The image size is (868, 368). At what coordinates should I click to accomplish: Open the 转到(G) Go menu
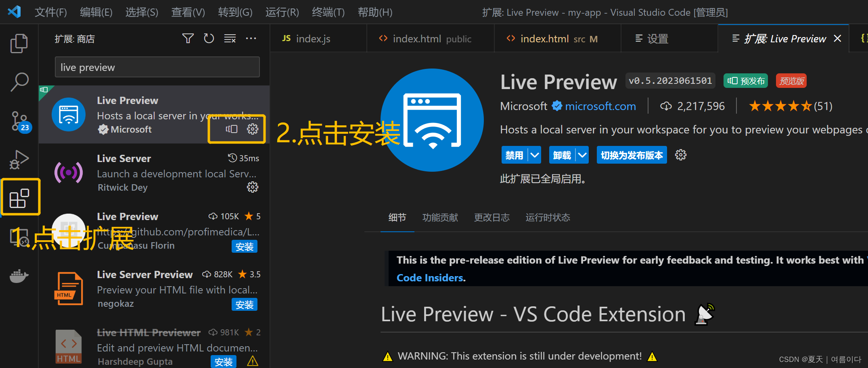pyautogui.click(x=235, y=12)
